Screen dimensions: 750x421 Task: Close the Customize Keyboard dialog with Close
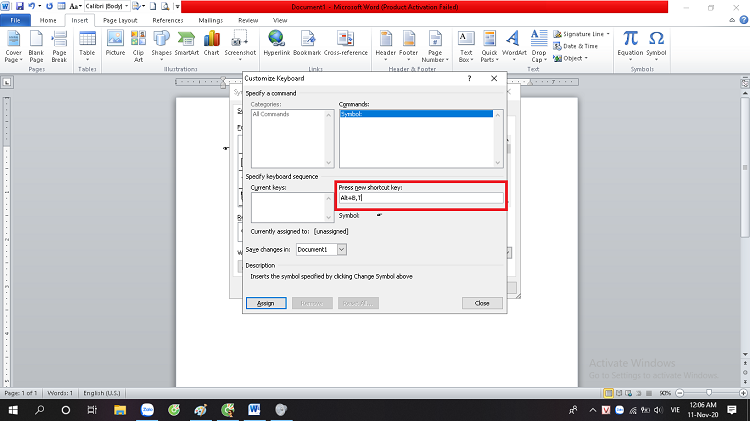click(x=482, y=303)
